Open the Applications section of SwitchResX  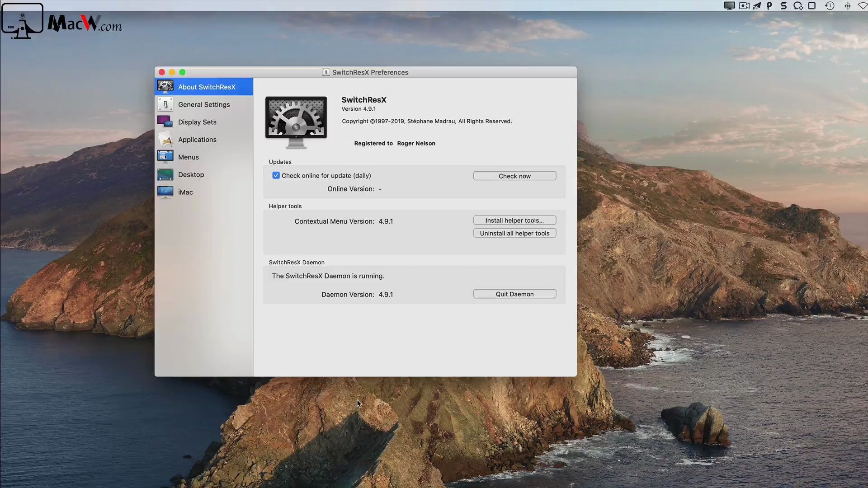(165, 139)
